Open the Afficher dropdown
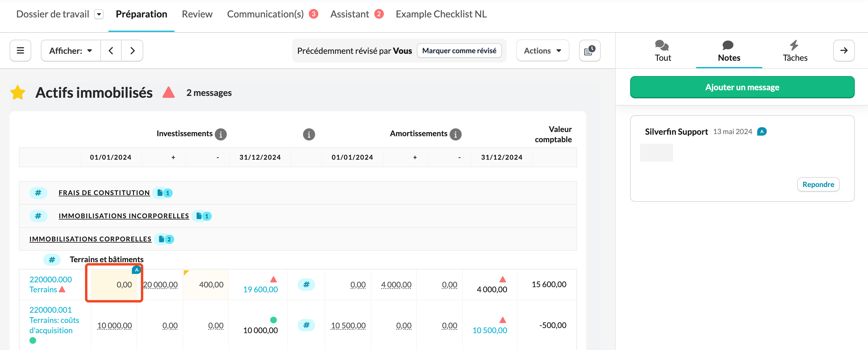This screenshot has width=868, height=350. coord(71,51)
